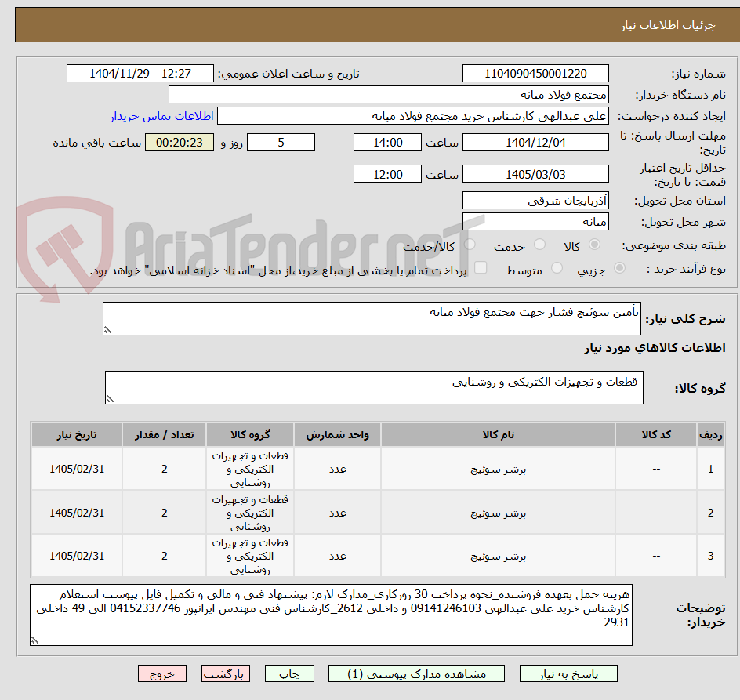Open اطلاعات تماس خریدار link
The width and height of the screenshot is (740, 700).
(161, 116)
